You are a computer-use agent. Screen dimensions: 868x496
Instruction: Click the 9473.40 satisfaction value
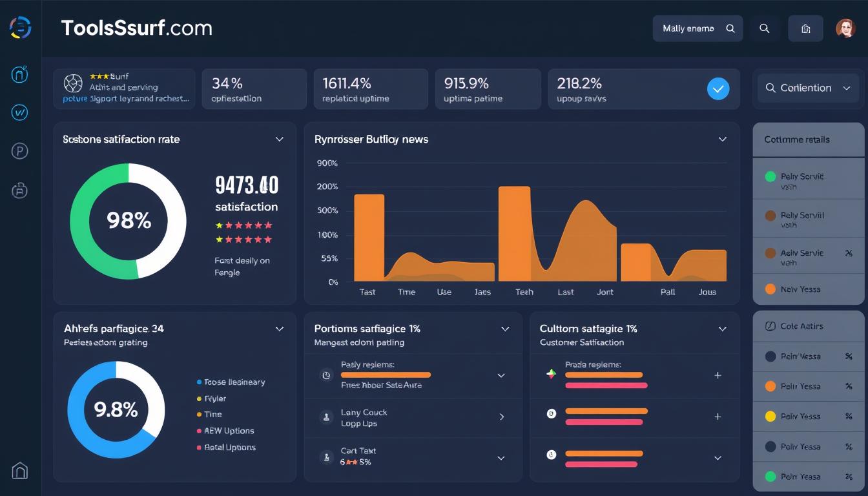(247, 185)
